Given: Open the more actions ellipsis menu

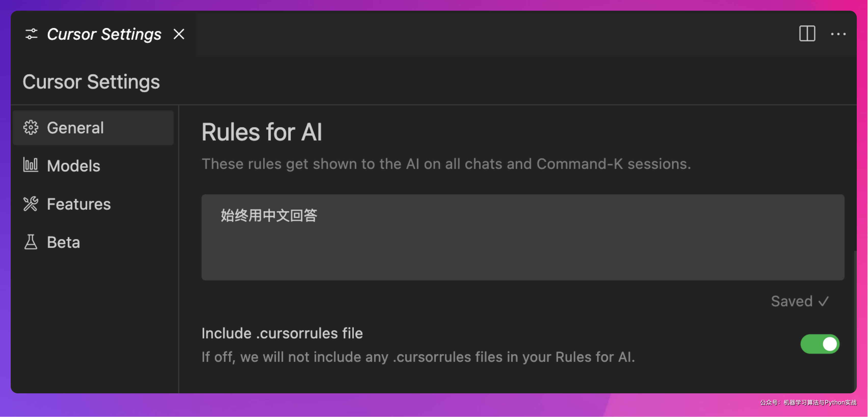Looking at the screenshot, I should pos(838,34).
